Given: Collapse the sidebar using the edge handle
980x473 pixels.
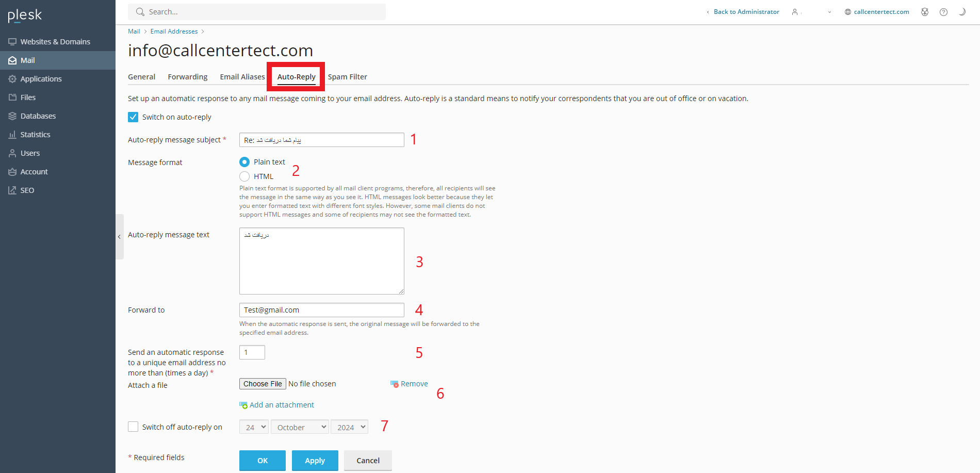Looking at the screenshot, I should (x=119, y=237).
